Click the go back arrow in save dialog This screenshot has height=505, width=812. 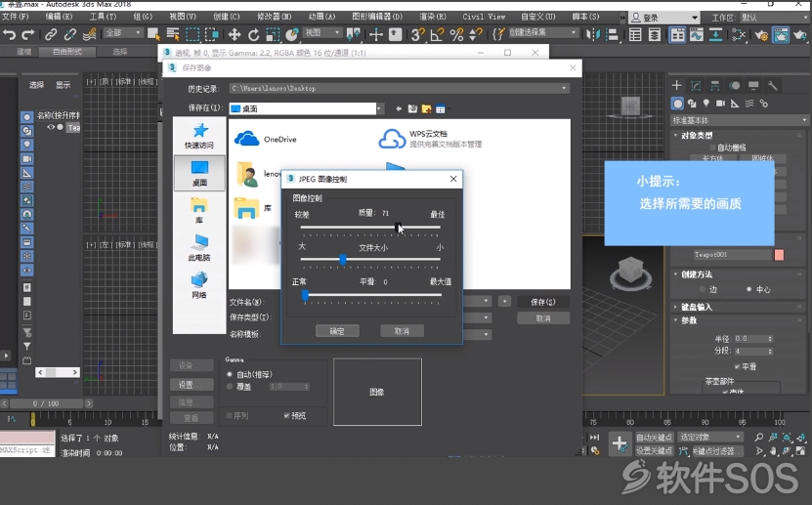tap(399, 108)
